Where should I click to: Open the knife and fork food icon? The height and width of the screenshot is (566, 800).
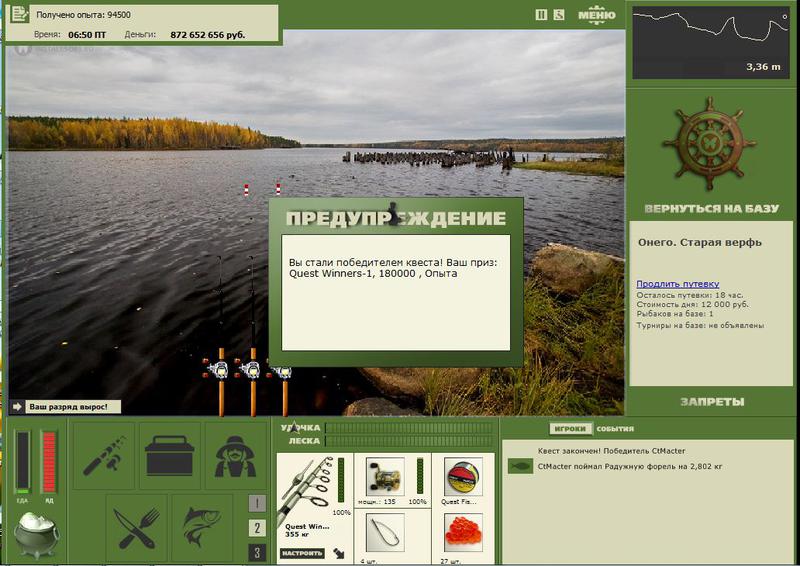click(x=137, y=528)
